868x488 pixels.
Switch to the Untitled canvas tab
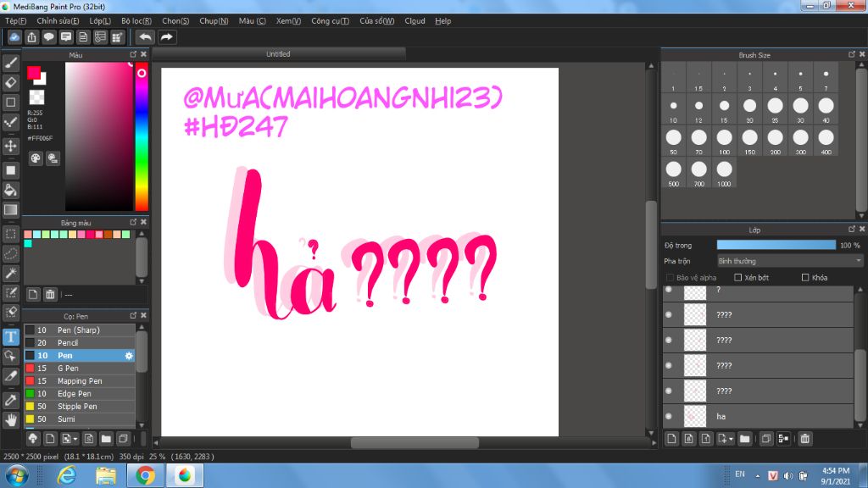(x=278, y=54)
